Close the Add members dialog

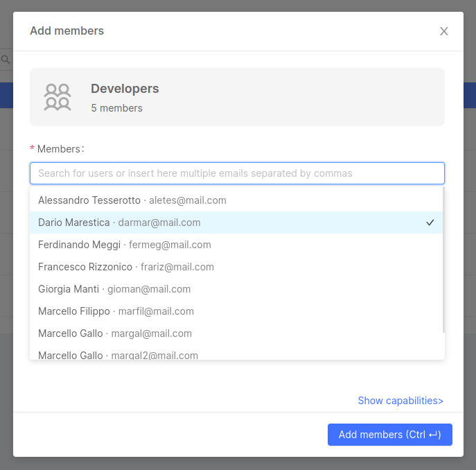point(444,31)
